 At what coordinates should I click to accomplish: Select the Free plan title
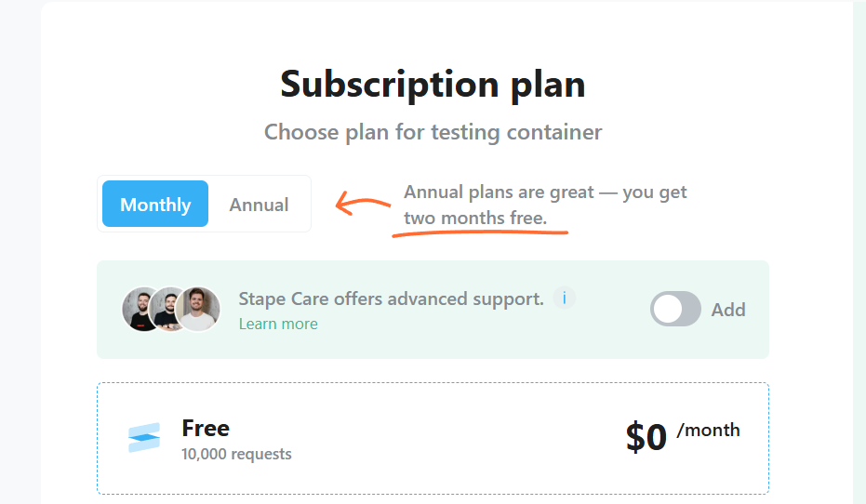tap(206, 428)
